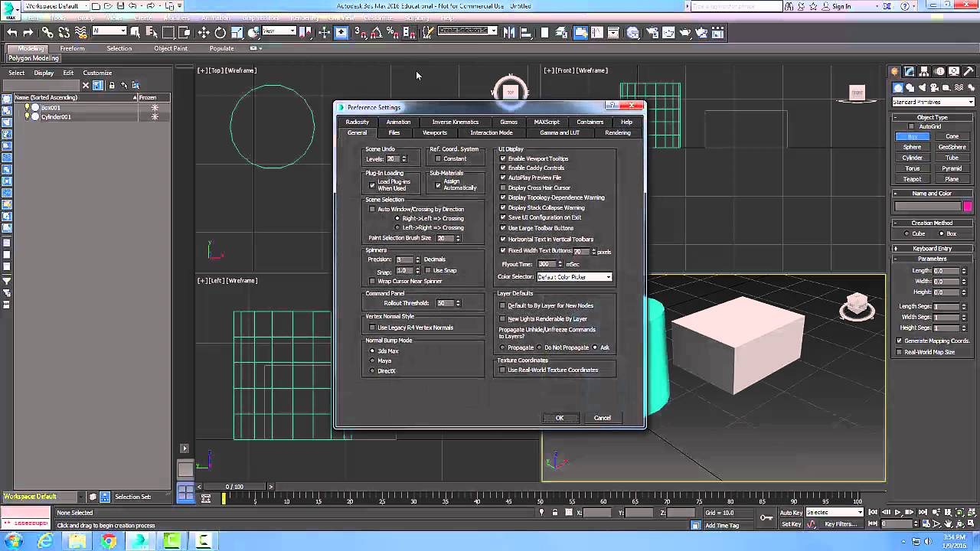The image size is (980, 551).
Task: Open the Modify panel tab icon
Action: point(910,71)
